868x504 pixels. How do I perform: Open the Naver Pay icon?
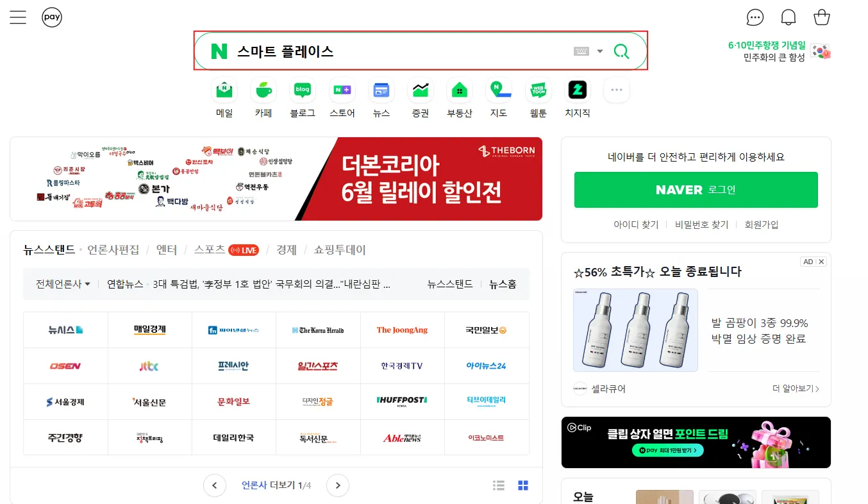tap(52, 17)
